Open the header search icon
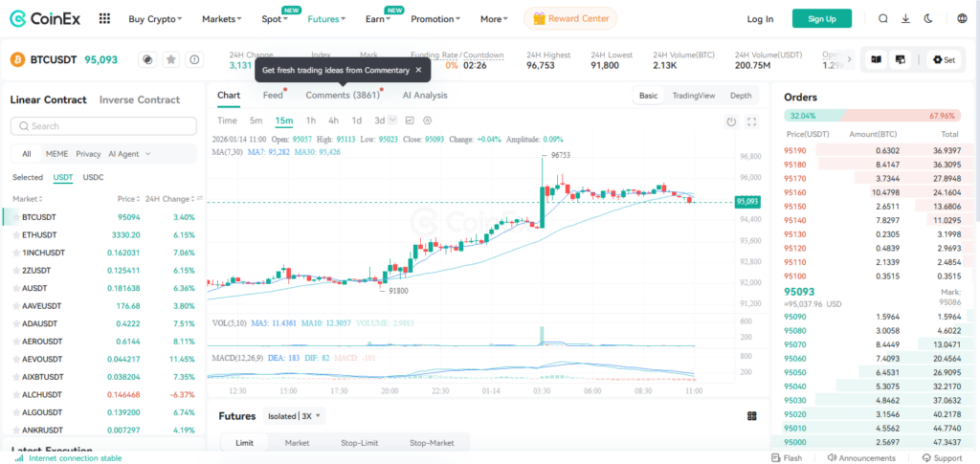Screen dimensions: 980x464 pos(882,19)
